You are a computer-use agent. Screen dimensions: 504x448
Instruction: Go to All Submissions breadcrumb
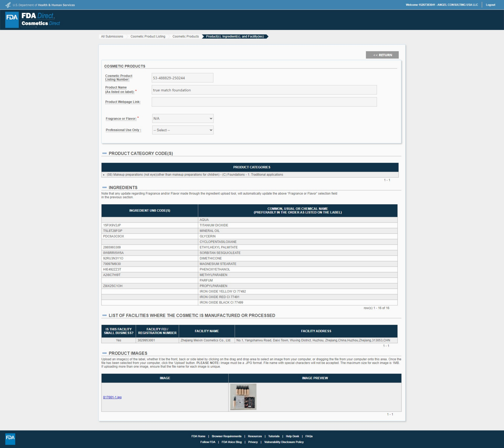click(112, 37)
